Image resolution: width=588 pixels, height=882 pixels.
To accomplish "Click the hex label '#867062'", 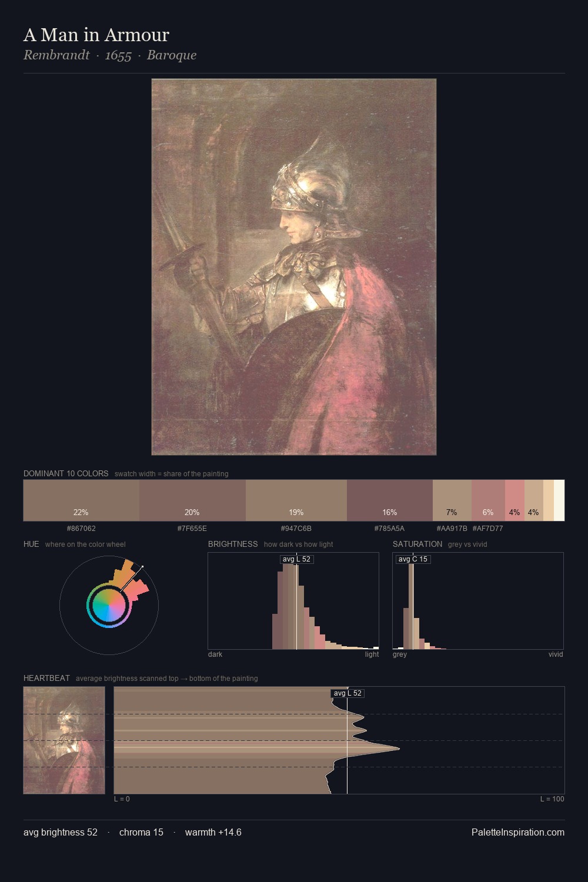I will pos(81,529).
